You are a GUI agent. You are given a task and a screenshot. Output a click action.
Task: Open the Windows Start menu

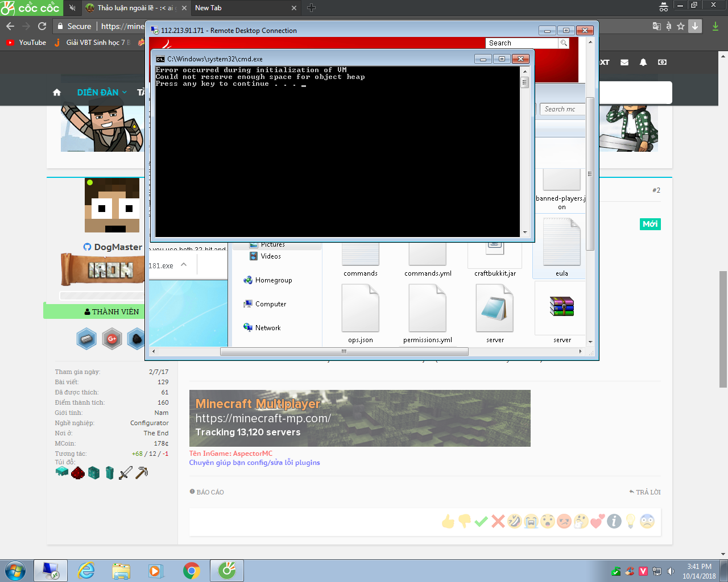(15, 571)
